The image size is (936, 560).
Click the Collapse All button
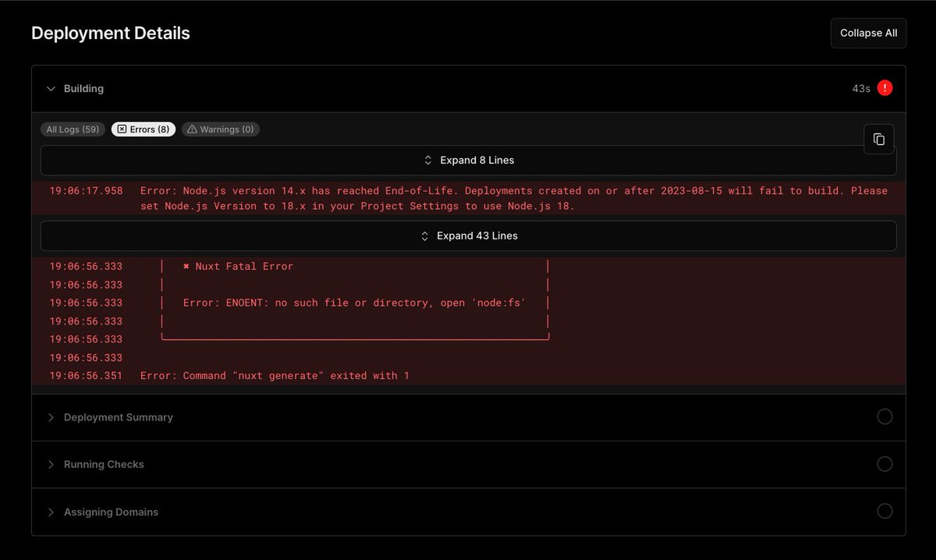click(868, 33)
